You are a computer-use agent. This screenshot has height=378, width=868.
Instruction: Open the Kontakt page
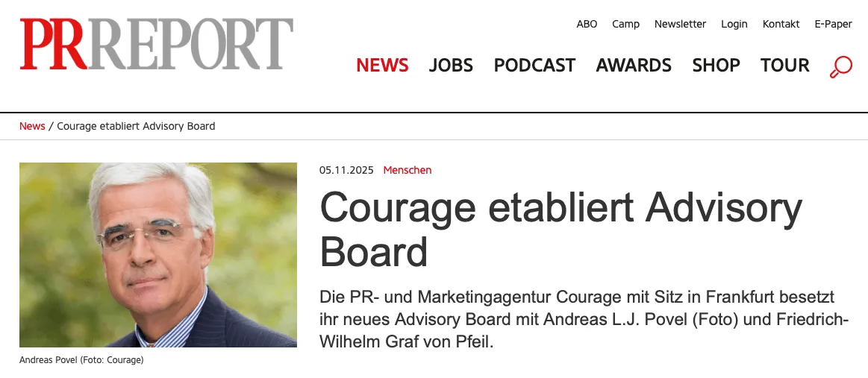tap(781, 24)
